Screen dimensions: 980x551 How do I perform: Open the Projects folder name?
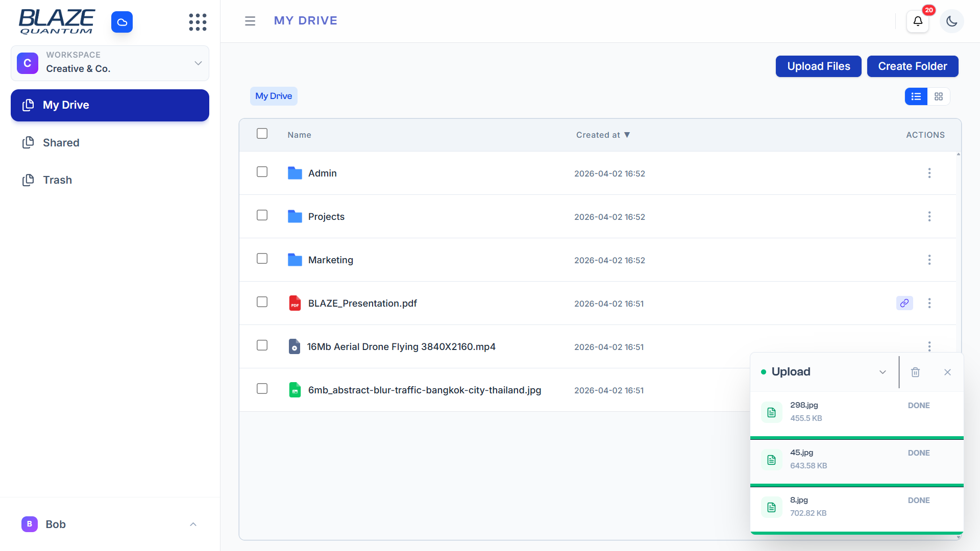click(x=326, y=216)
